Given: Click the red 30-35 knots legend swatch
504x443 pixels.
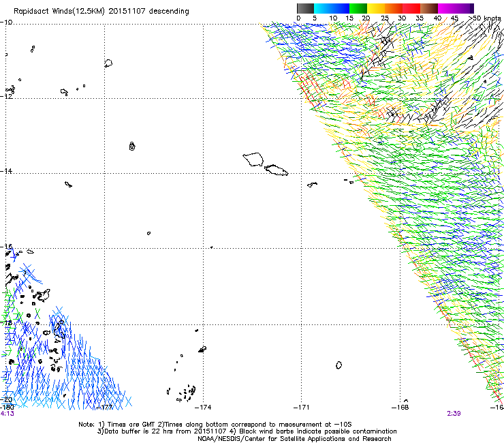Looking at the screenshot, I should tap(411, 8).
